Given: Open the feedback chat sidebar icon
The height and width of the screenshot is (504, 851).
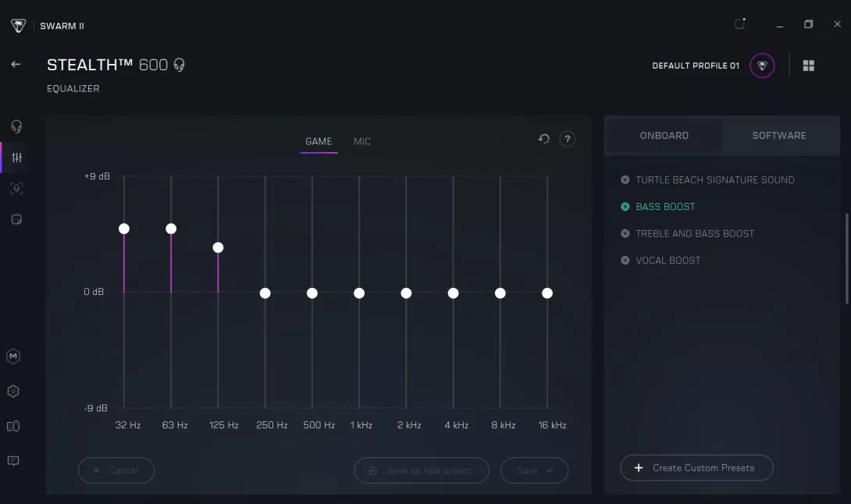Looking at the screenshot, I should 13,460.
